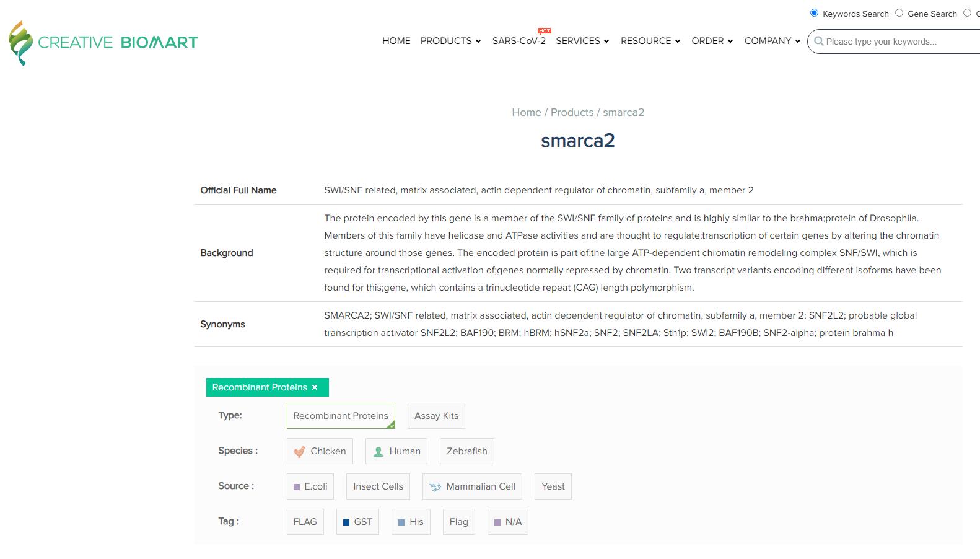Click the Tag : filter label

click(x=229, y=521)
